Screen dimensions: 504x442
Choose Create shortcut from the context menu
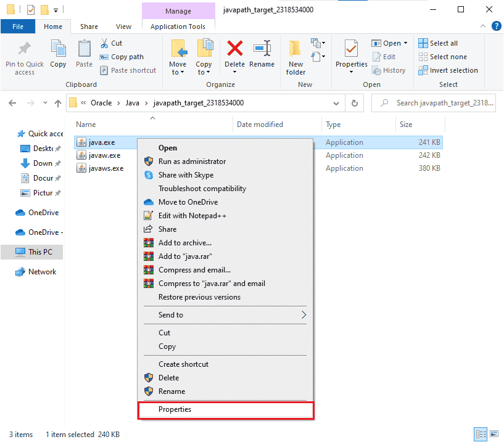pos(225,364)
